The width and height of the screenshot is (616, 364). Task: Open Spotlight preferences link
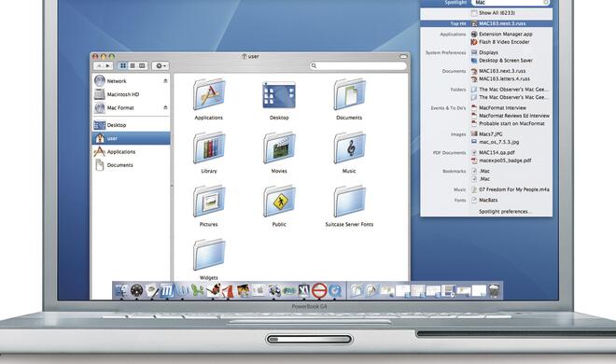(x=504, y=211)
